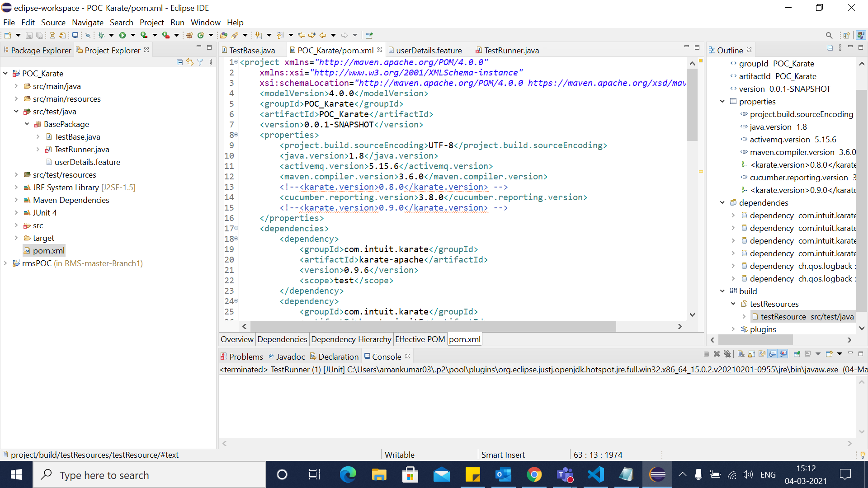The height and width of the screenshot is (488, 868).
Task: Start debugging with the Debug toolbar icon
Action: coord(101,35)
